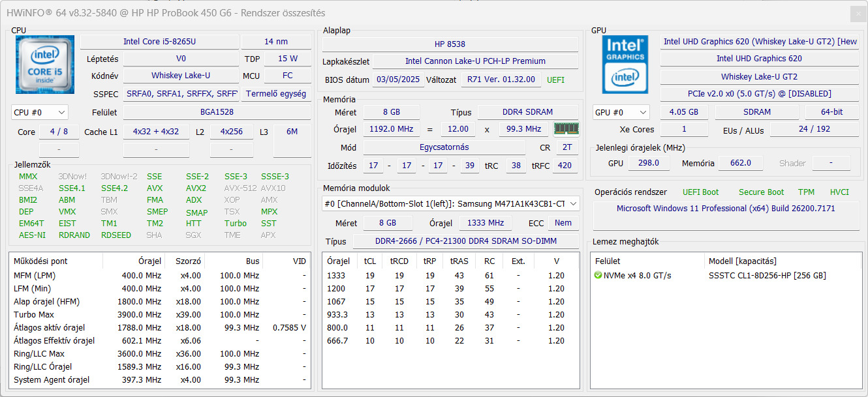Click the 0.7585 V VID value
868x397 pixels.
(289, 327)
